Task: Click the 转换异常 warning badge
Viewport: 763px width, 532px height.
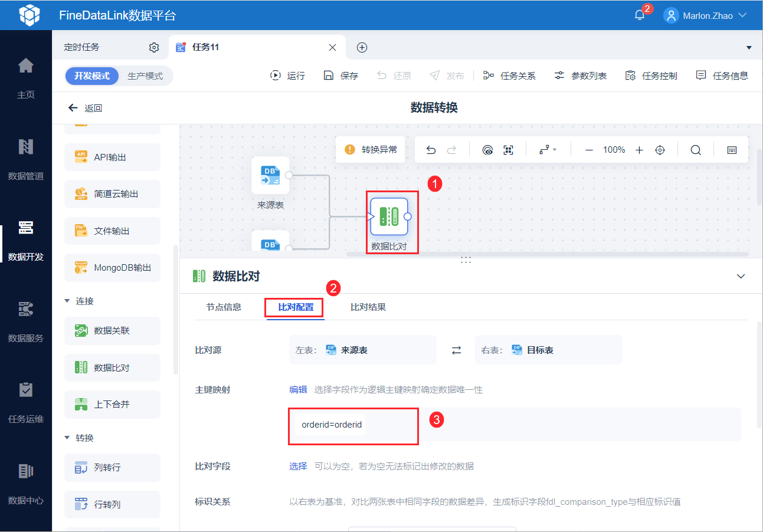Action: point(371,150)
